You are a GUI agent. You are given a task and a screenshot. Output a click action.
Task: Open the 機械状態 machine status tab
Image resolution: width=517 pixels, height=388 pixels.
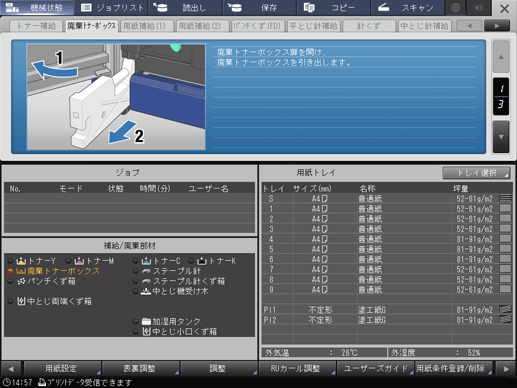(x=37, y=8)
